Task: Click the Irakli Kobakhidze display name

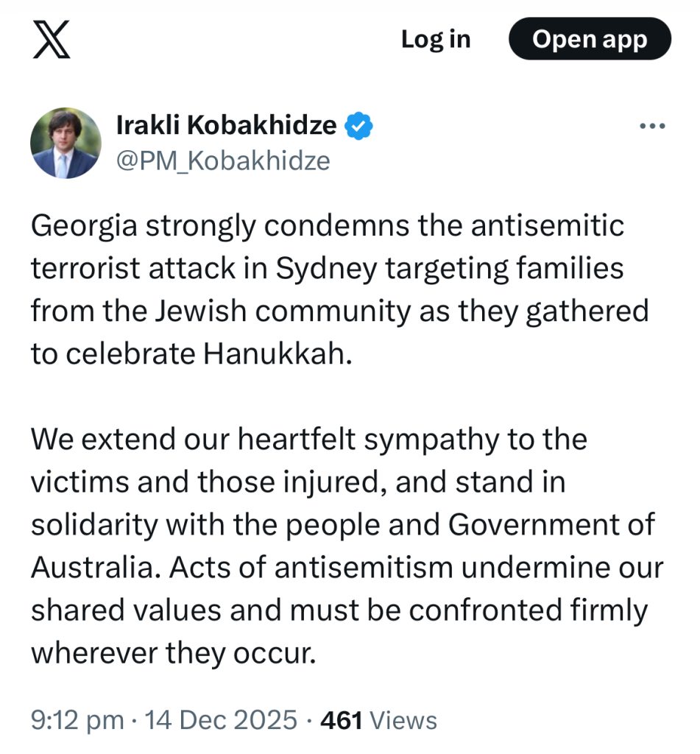Action: [226, 125]
